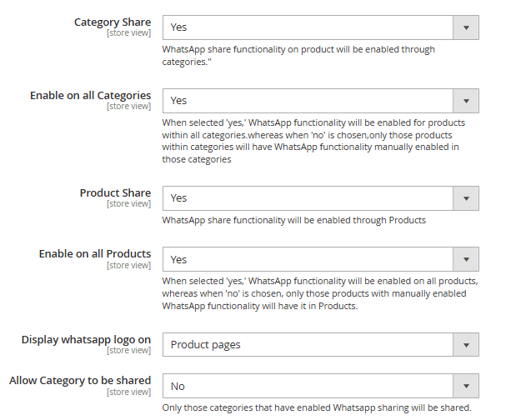Click the Enable on all Products arrow button
This screenshot has height=420, width=531.
coord(465,259)
